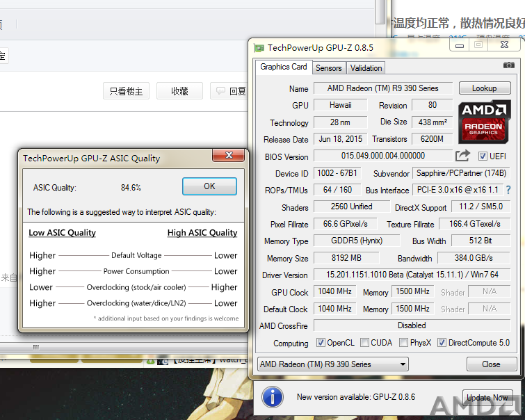This screenshot has width=525, height=420.
Task: Click GPU Clock value 1040 MHz
Action: [335, 292]
